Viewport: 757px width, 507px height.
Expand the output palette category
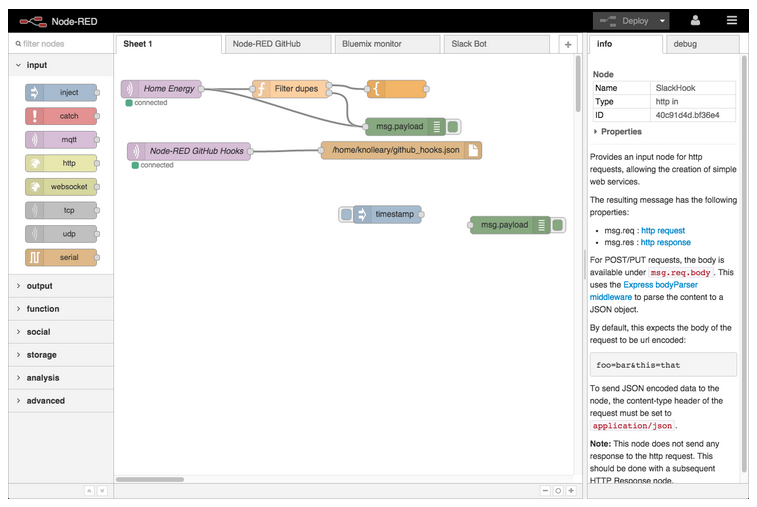tap(61, 286)
